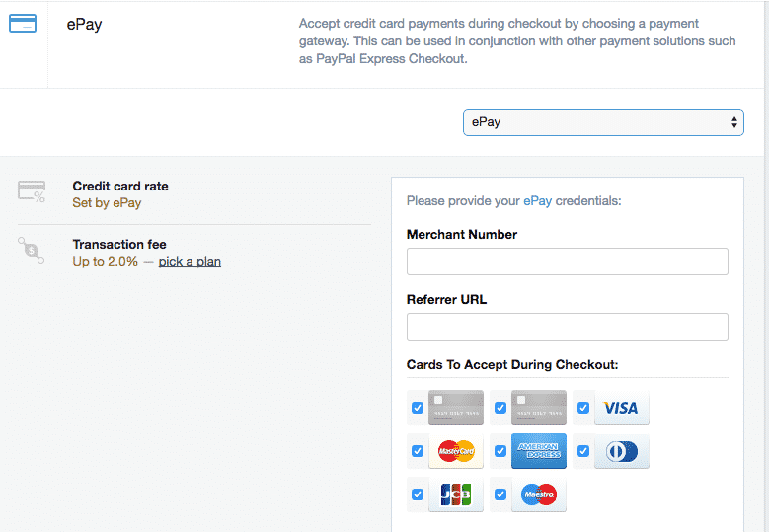Toggle the Maestro card checkbox
The width and height of the screenshot is (769, 532).
500,494
